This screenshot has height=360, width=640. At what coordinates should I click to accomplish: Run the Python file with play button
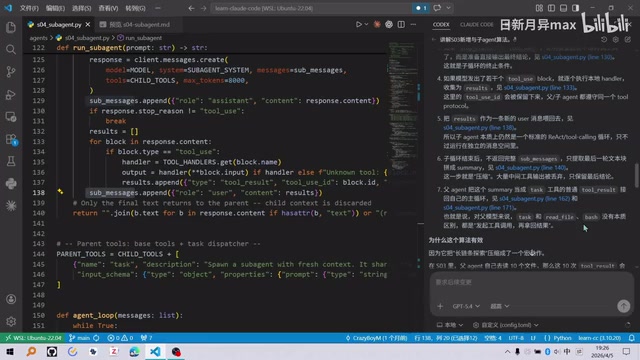tap(358, 24)
